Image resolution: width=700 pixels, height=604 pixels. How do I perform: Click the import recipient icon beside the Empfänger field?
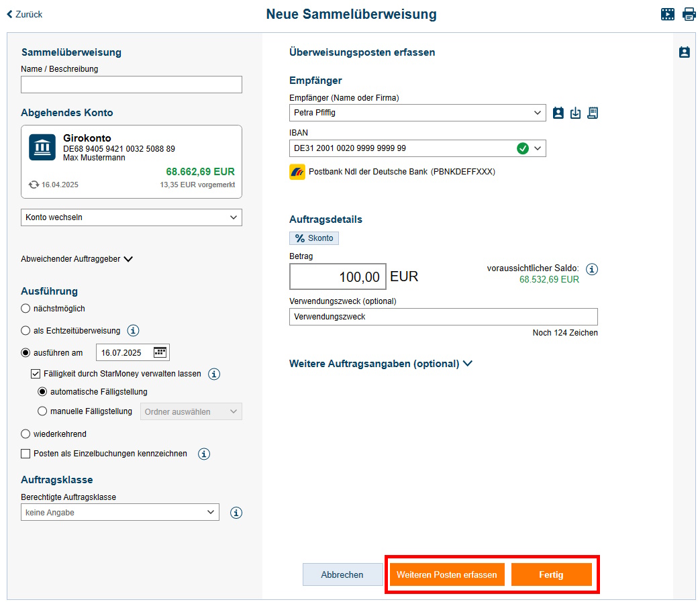point(575,113)
